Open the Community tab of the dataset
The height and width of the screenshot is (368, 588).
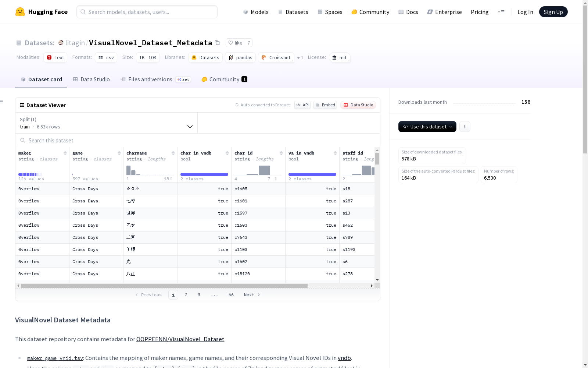[x=224, y=79]
